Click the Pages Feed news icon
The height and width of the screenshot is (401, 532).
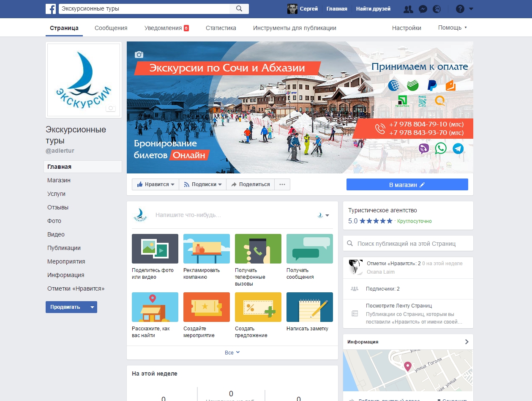click(x=355, y=313)
